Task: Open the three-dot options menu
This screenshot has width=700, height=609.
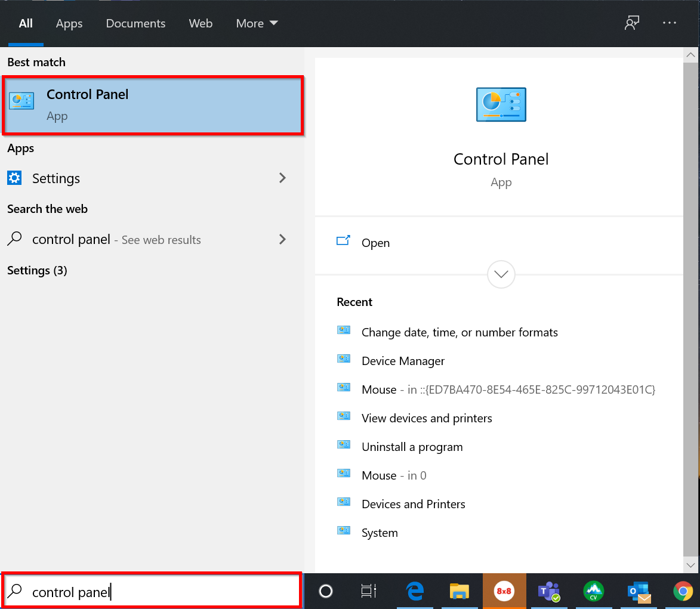Action: tap(669, 23)
